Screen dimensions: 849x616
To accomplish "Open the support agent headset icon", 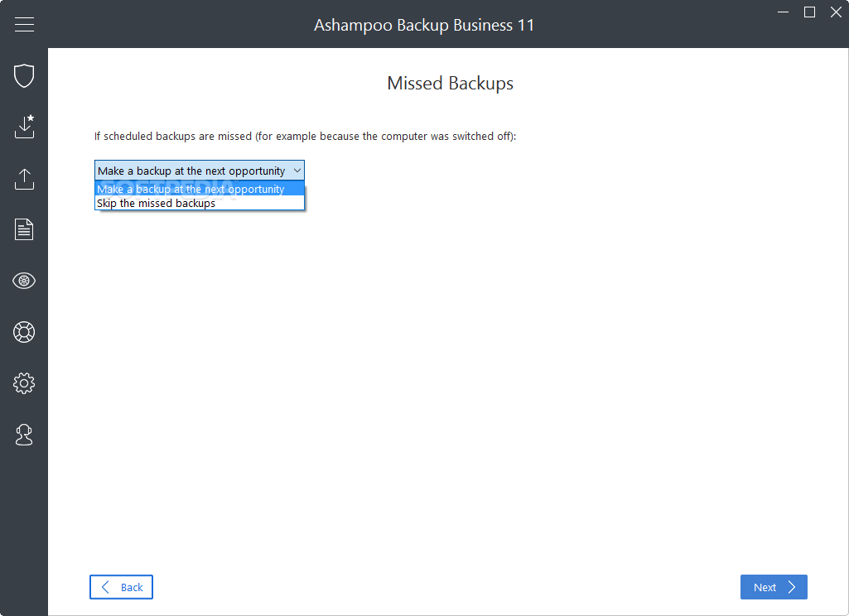I will click(24, 435).
